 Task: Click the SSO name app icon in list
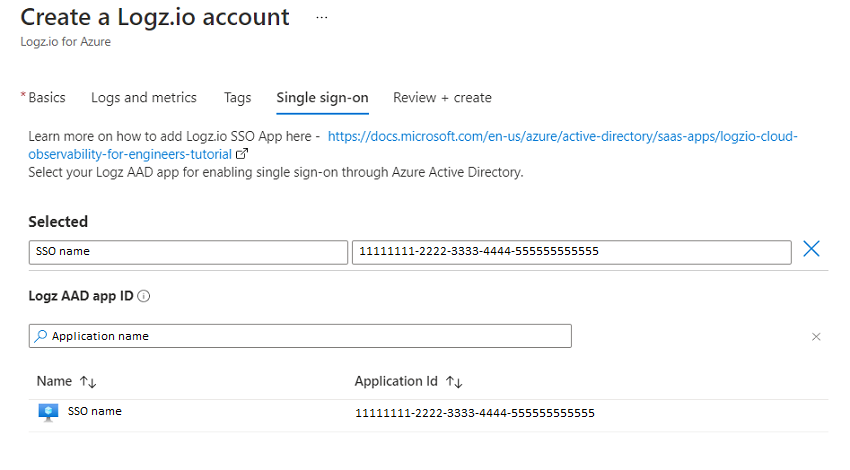click(x=48, y=413)
